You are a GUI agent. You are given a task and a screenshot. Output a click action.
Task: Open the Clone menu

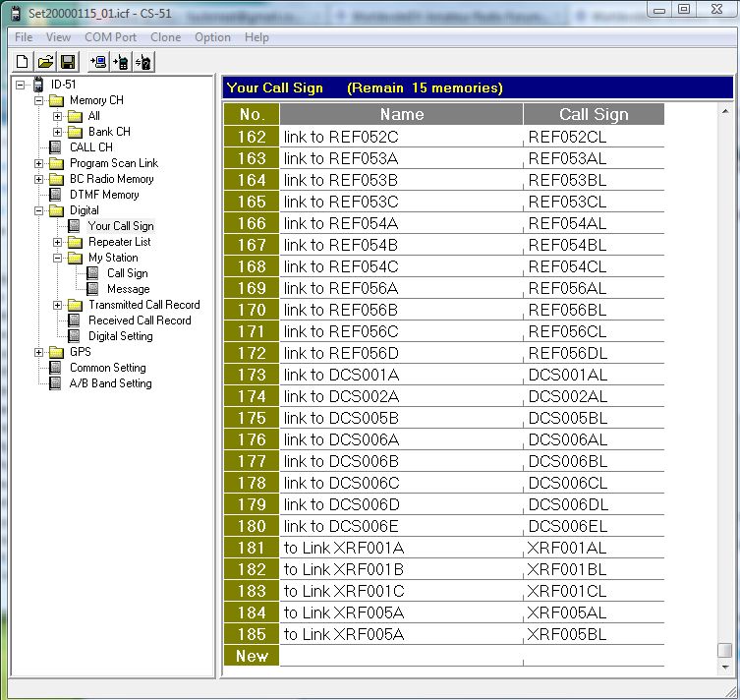[x=165, y=37]
